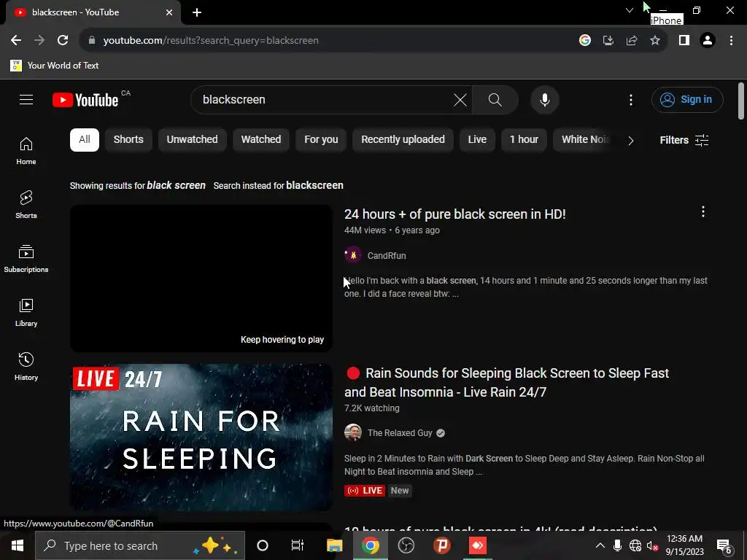Screen dimensions: 747x560
Task: Click the CandRfun channel avatar
Action: click(x=353, y=255)
